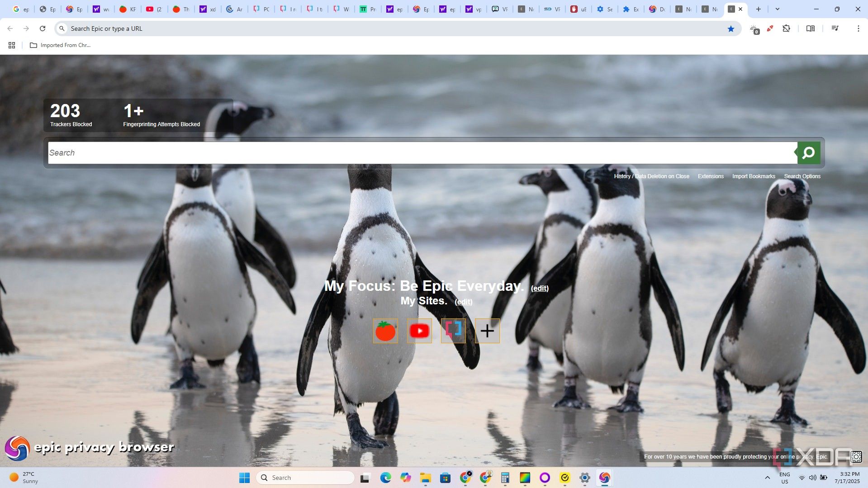Open Microsoft Edge from the taskbar
The height and width of the screenshot is (488, 868).
(385, 478)
